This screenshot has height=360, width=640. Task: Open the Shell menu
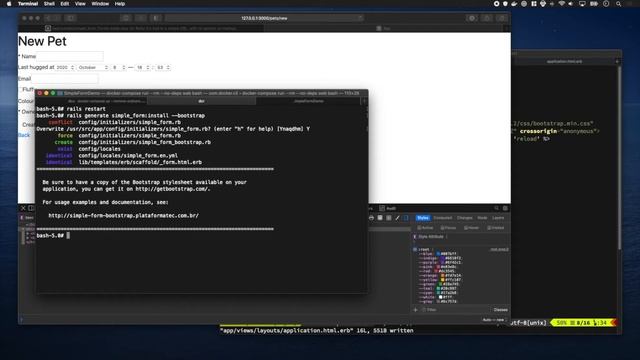(x=49, y=4)
